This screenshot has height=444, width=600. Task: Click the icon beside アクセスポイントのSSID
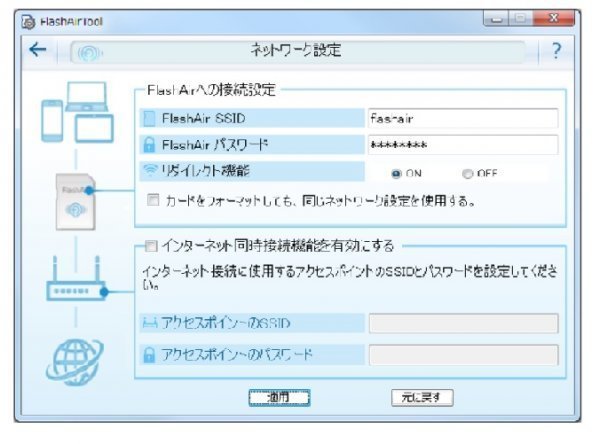tap(150, 323)
